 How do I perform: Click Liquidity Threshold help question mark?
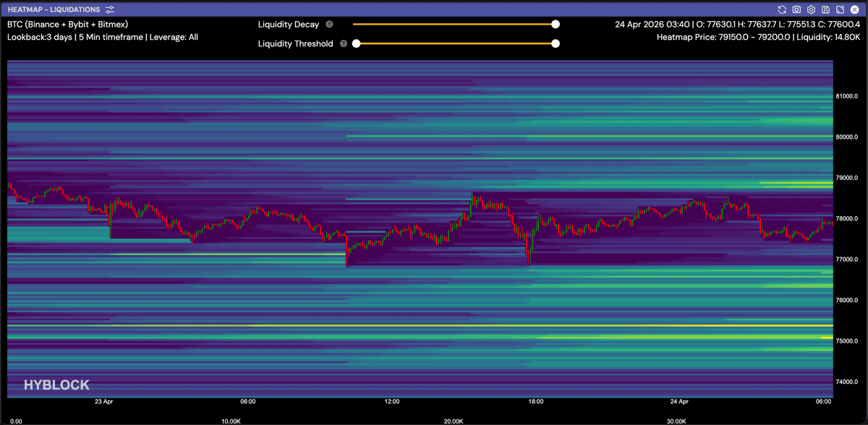coord(344,43)
